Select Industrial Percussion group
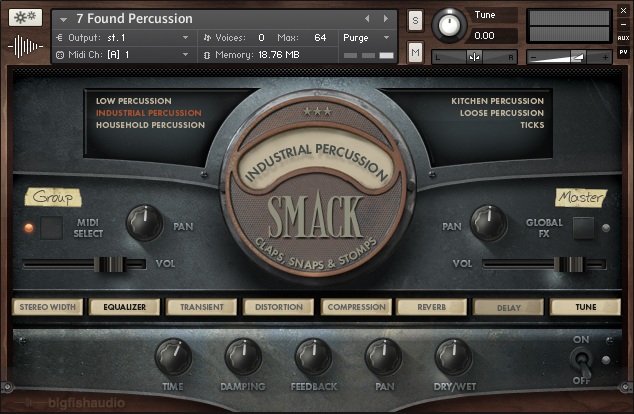Screen dimensions: 634x414 (x=148, y=113)
